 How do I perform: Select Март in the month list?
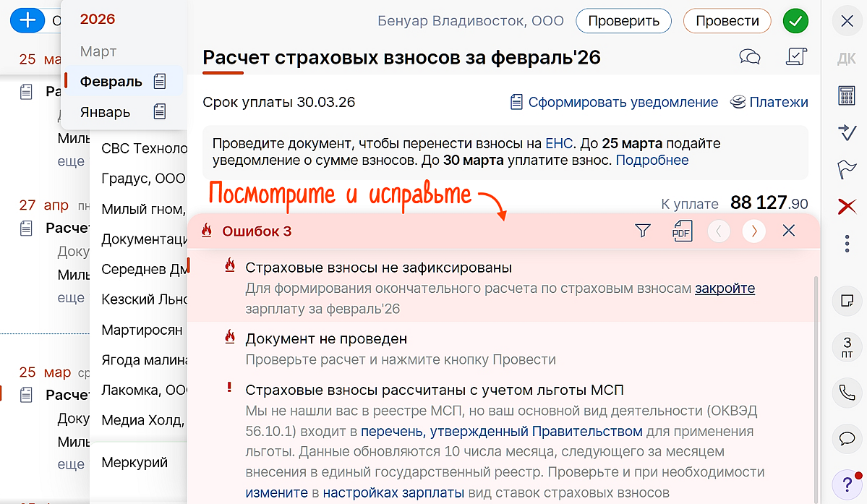(x=98, y=52)
